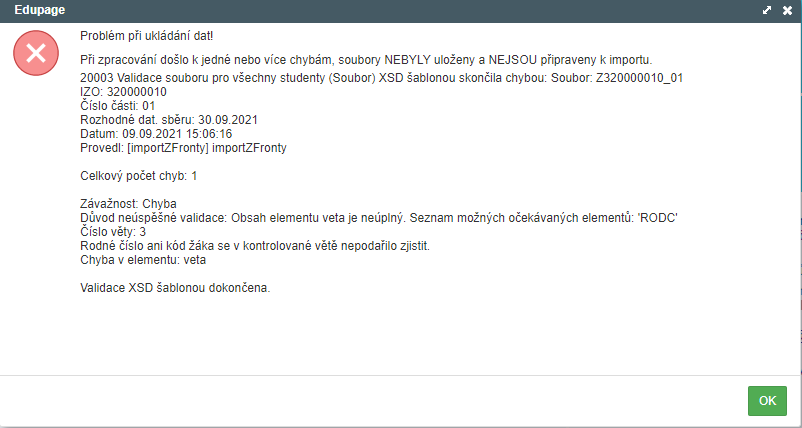The height and width of the screenshot is (428, 802).
Task: Close the Edupage dialog with X
Action: (787, 10)
